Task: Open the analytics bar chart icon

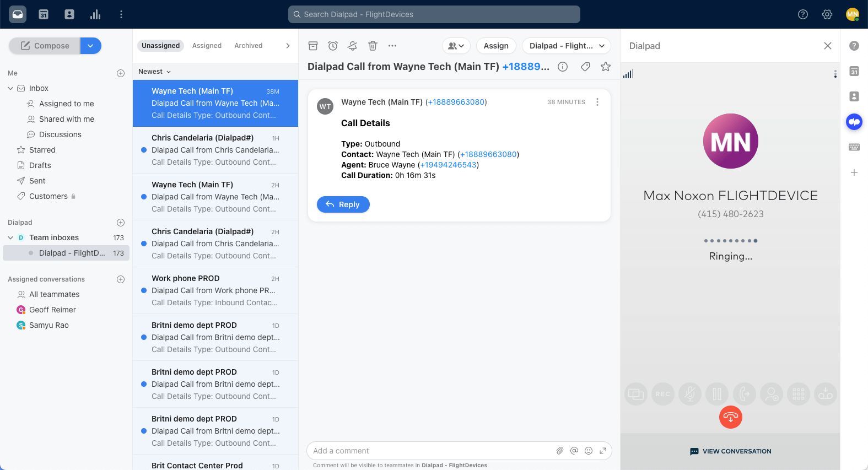Action: point(95,14)
